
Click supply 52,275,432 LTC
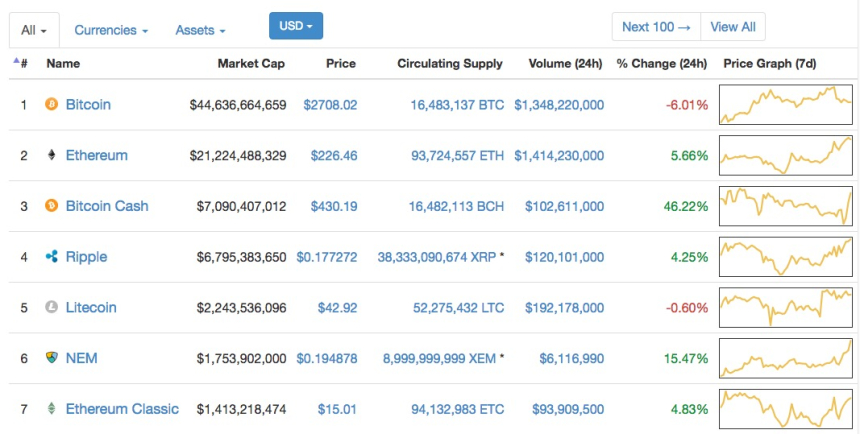pos(459,308)
